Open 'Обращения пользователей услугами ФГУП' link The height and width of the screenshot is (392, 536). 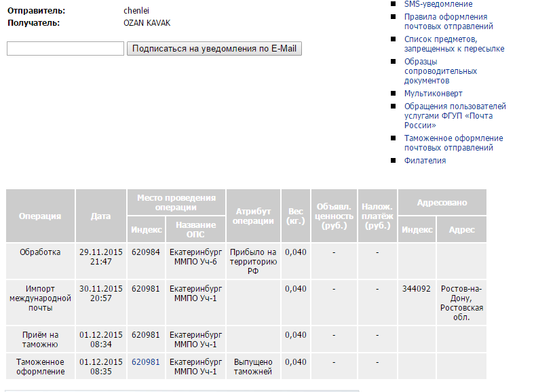455,115
